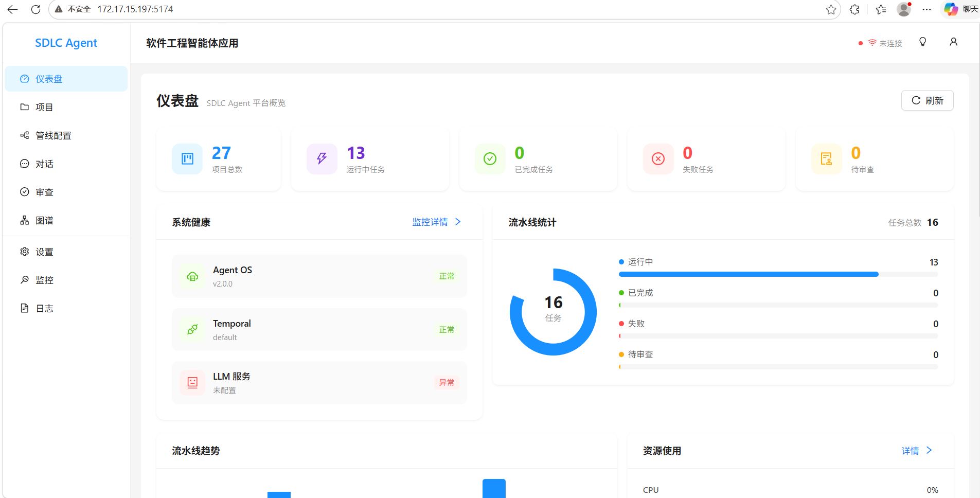
Task: Click the 任务总数 16 label
Action: coord(913,222)
